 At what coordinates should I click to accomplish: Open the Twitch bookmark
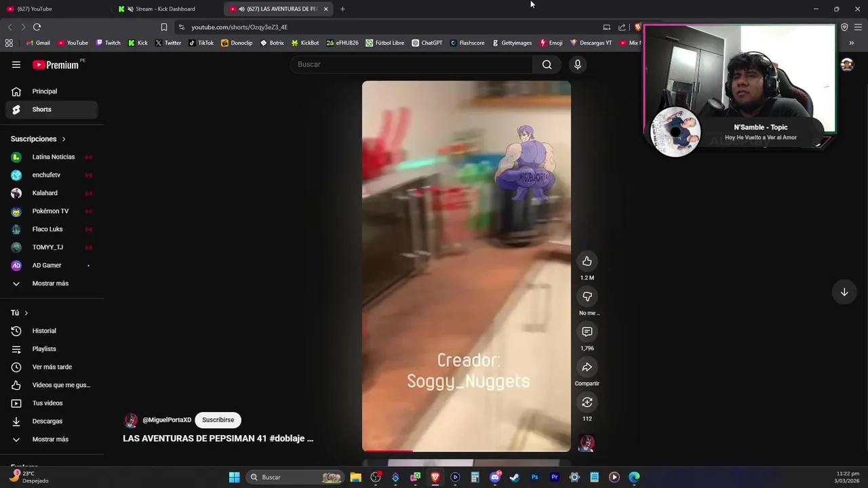tap(108, 43)
